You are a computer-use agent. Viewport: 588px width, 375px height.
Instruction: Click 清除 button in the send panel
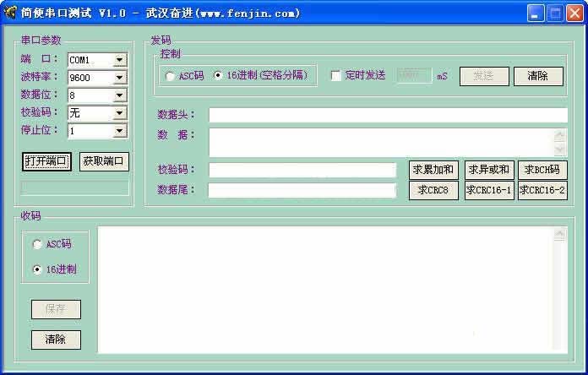click(x=538, y=76)
